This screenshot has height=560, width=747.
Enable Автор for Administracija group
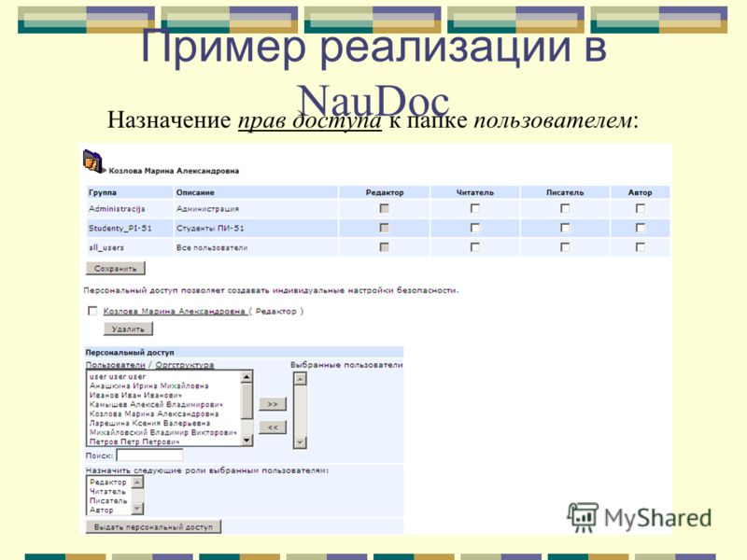click(641, 208)
